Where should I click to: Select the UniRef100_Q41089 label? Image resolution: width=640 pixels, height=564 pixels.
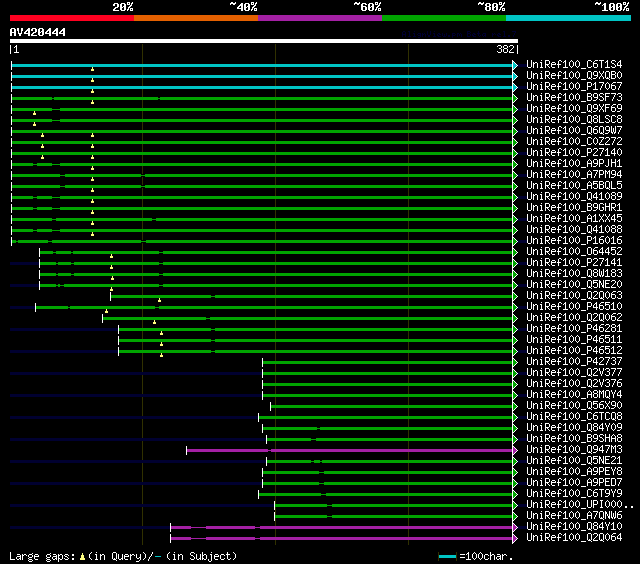[574, 197]
